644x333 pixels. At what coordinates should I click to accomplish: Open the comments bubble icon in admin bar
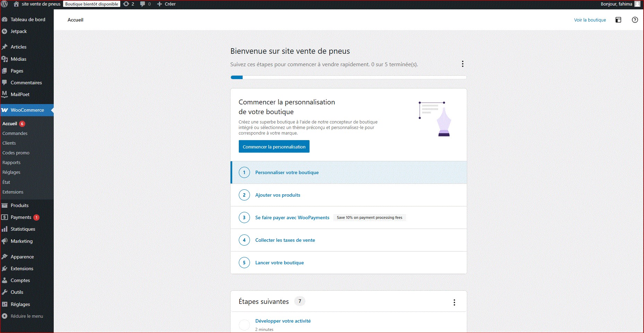click(142, 4)
